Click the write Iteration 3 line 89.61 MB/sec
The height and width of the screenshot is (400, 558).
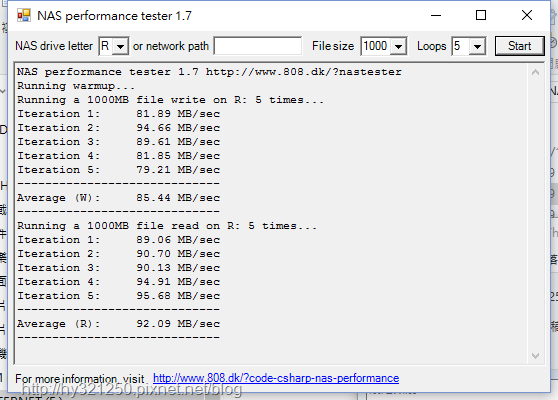[x=119, y=142]
